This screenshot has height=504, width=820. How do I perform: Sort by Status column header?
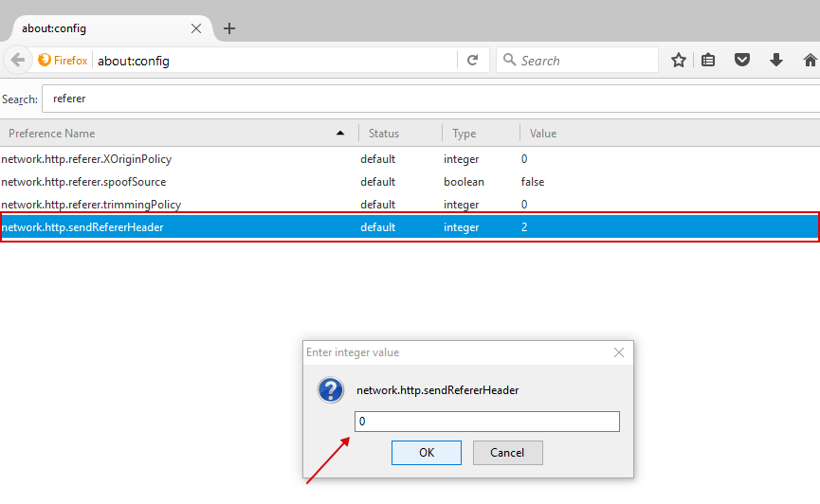coord(398,134)
